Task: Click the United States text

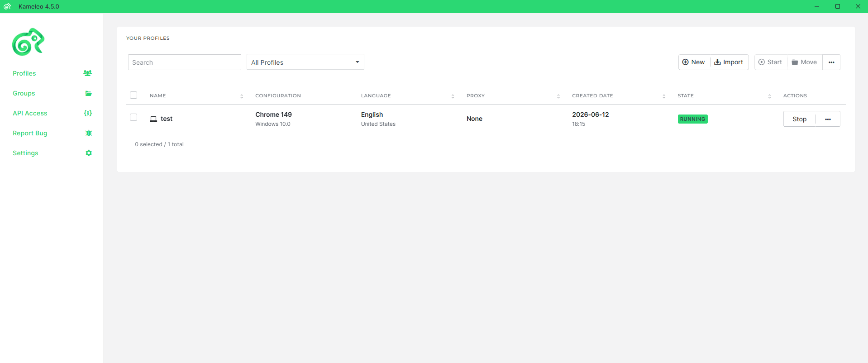Action: click(378, 124)
